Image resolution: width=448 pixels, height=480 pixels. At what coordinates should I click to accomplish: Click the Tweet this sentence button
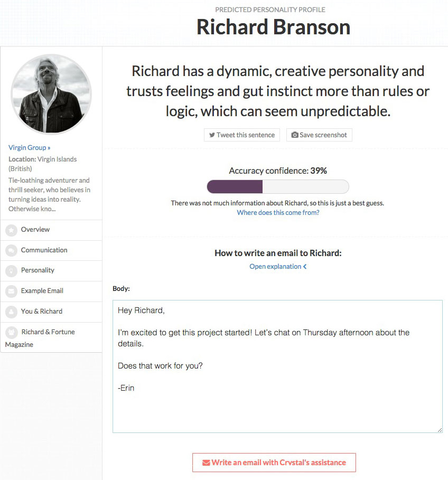pyautogui.click(x=241, y=135)
